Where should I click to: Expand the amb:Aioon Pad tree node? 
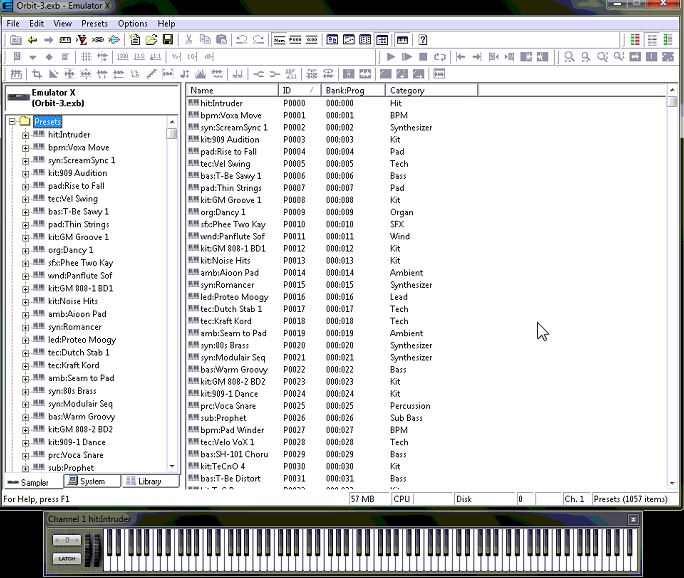pyautogui.click(x=25, y=315)
